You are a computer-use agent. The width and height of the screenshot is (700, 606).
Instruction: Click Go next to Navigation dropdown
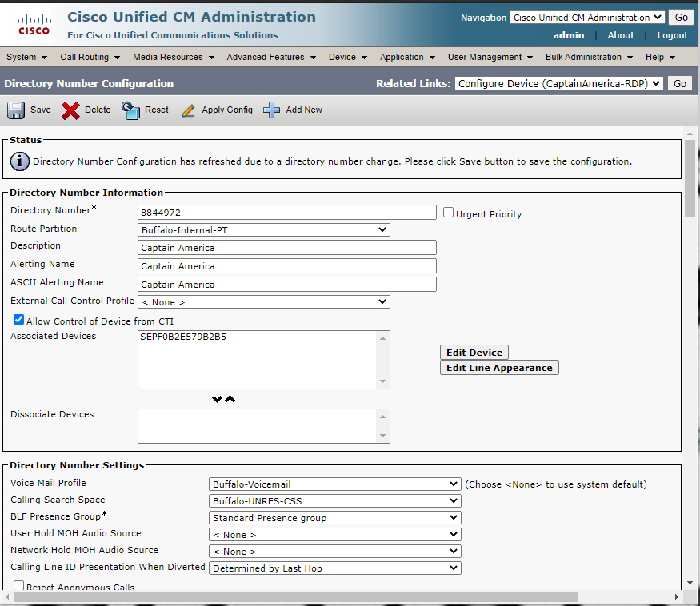(x=681, y=18)
